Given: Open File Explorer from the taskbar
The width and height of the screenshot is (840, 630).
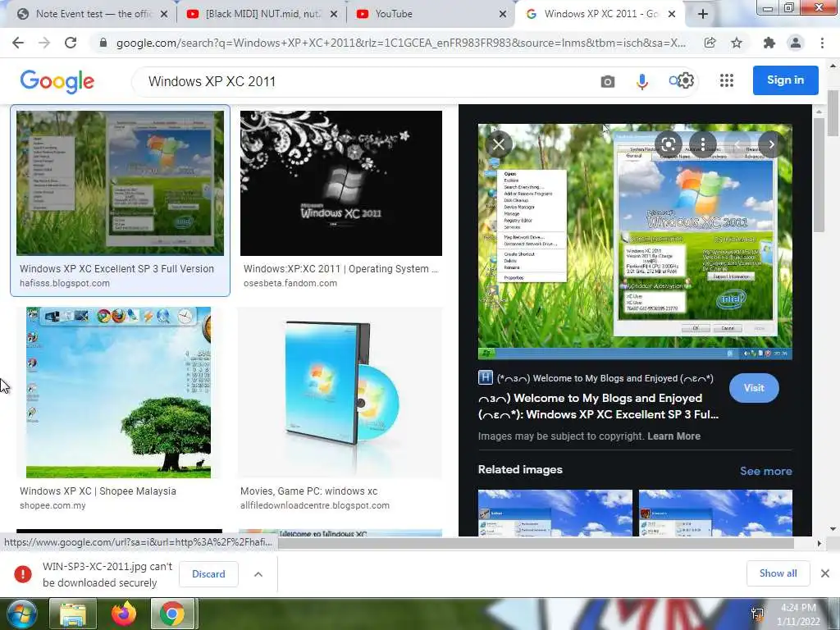Looking at the screenshot, I should [x=73, y=614].
